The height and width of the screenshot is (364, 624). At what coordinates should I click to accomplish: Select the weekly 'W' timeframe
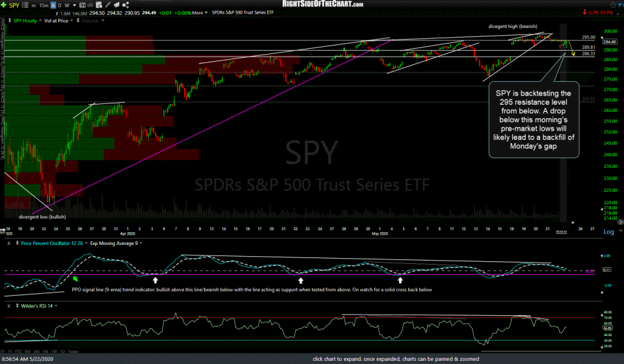click(x=67, y=5)
